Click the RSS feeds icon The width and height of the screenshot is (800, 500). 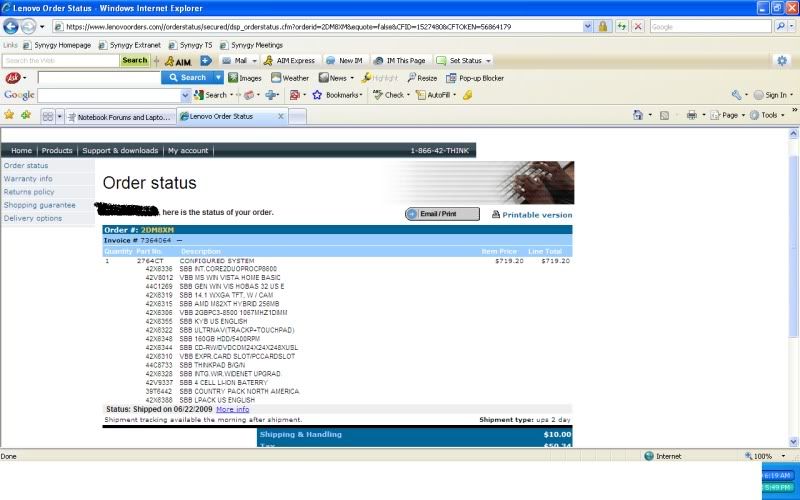point(664,115)
